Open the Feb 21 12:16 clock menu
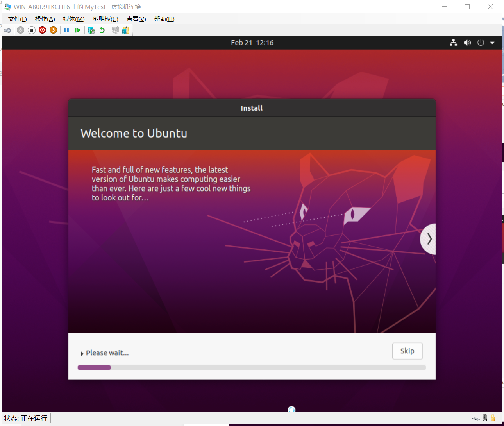504x426 pixels. [252, 43]
